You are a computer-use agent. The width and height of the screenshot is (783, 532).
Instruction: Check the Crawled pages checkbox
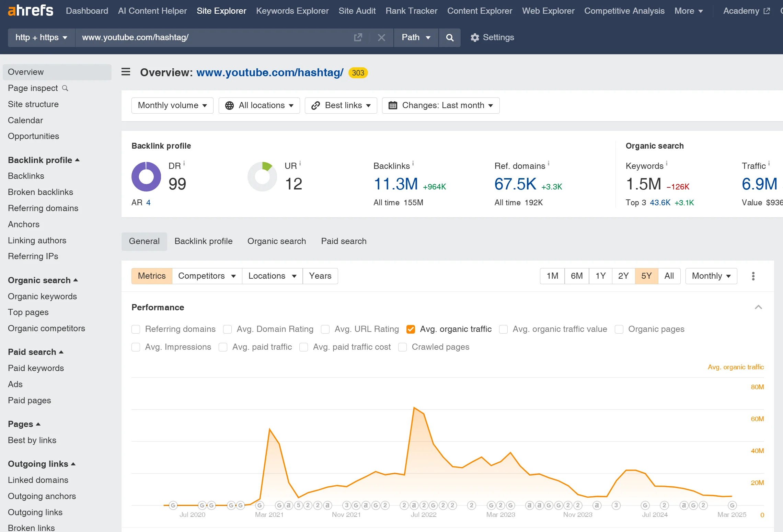[x=403, y=347]
